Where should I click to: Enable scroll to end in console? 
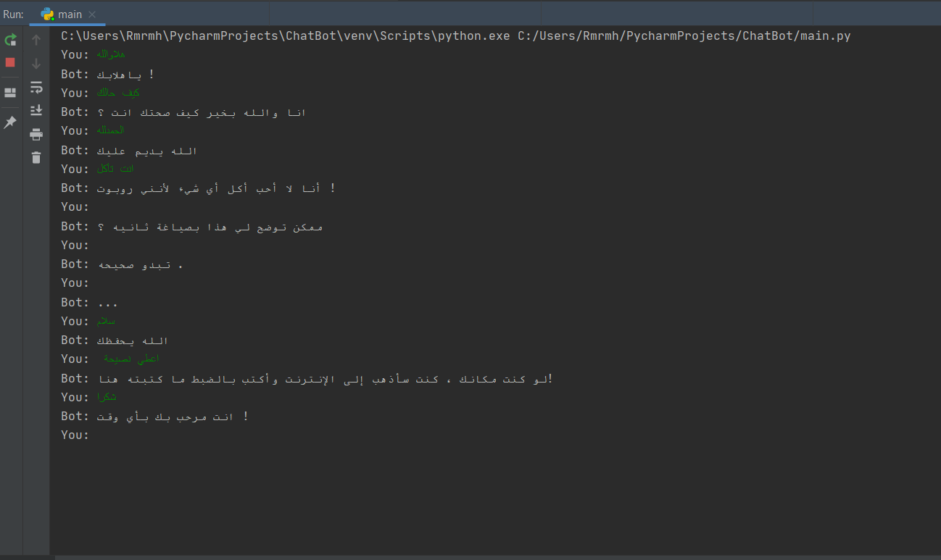36,109
